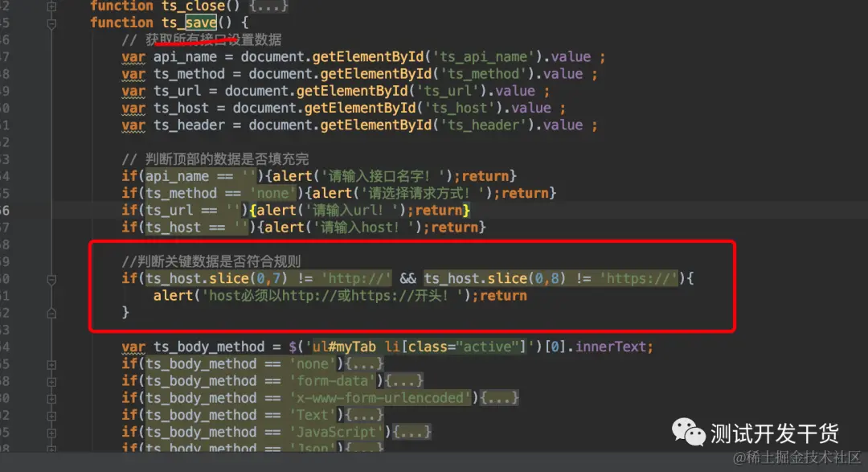Click the ts_body_method variable declaration name
Viewport: 868px width, 472px height.
(209, 347)
